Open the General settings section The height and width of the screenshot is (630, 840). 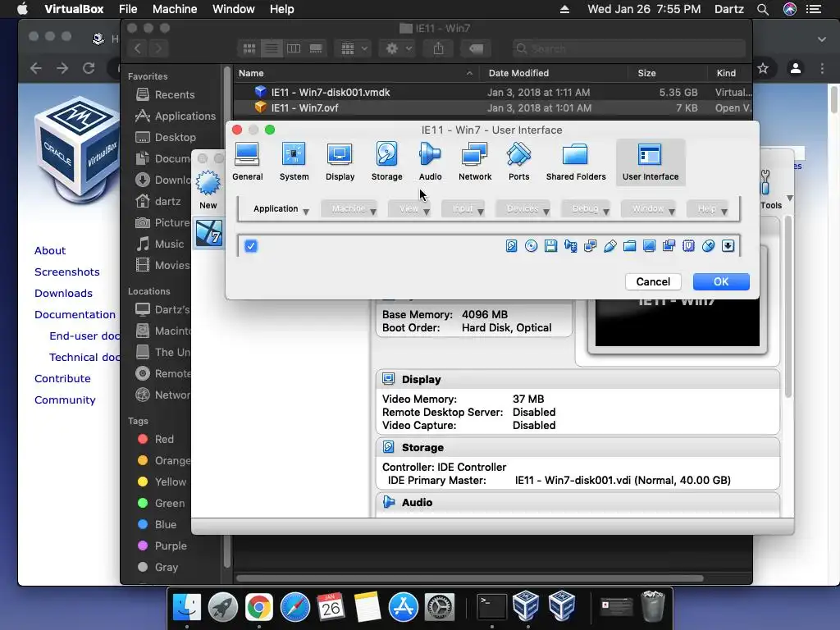point(247,162)
